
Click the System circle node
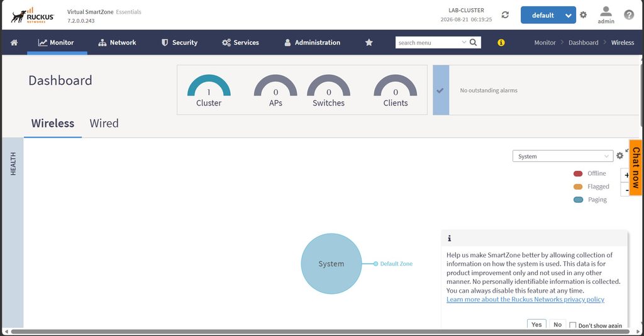coord(331,264)
